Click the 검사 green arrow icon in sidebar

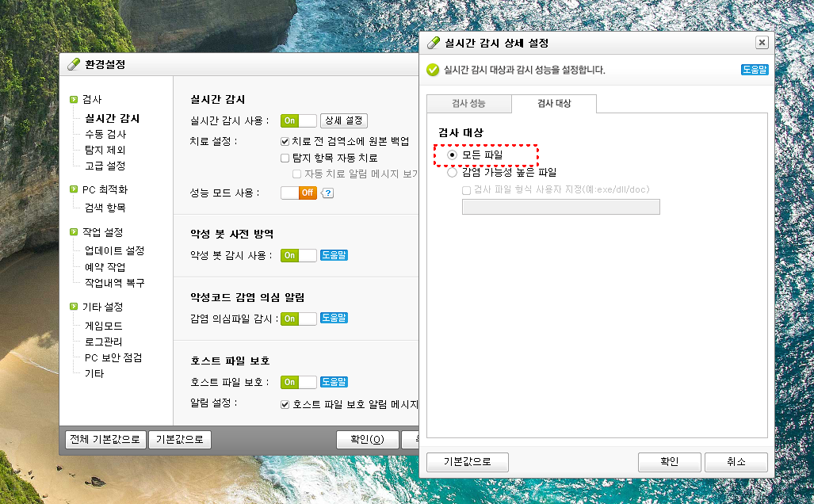[74, 99]
